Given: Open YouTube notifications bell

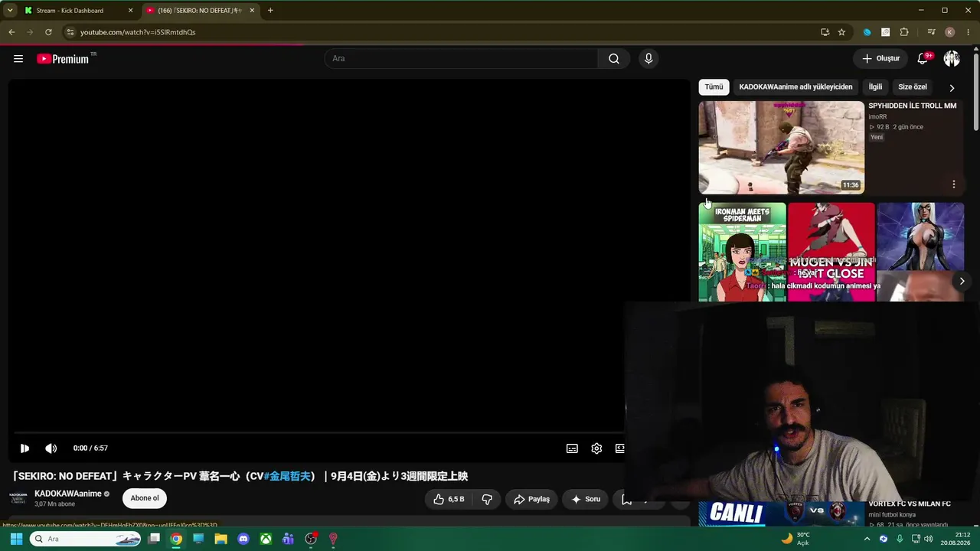Looking at the screenshot, I should 923,59.
